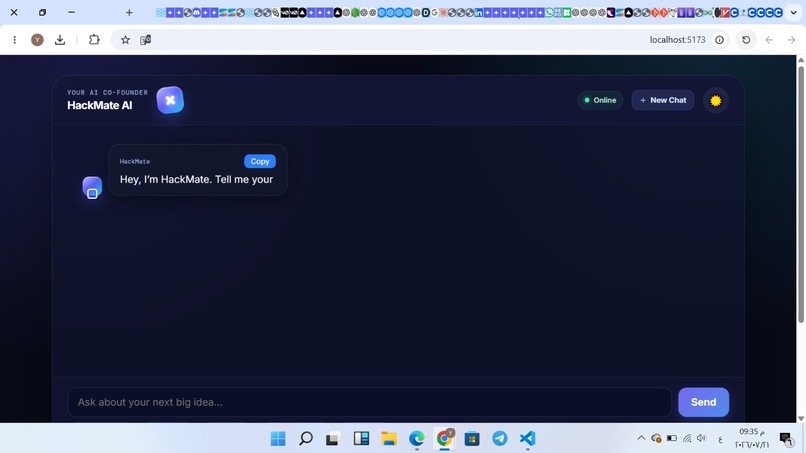The image size is (806, 453).
Task: Open Windows taskbar Search
Action: pyautogui.click(x=306, y=439)
